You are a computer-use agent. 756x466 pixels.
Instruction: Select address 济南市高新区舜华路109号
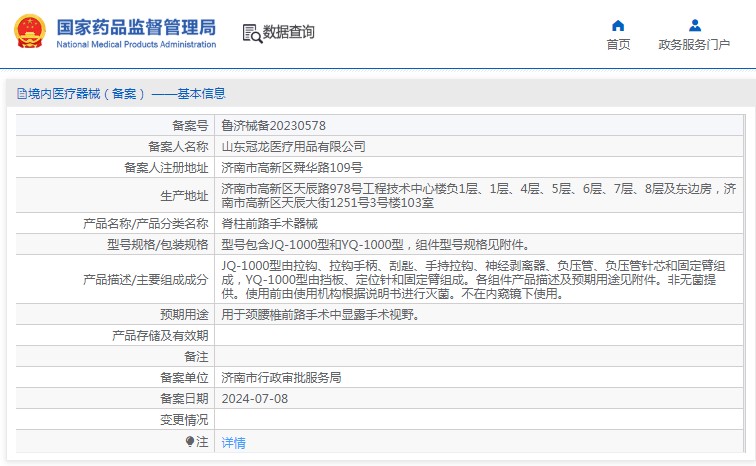(x=292, y=168)
